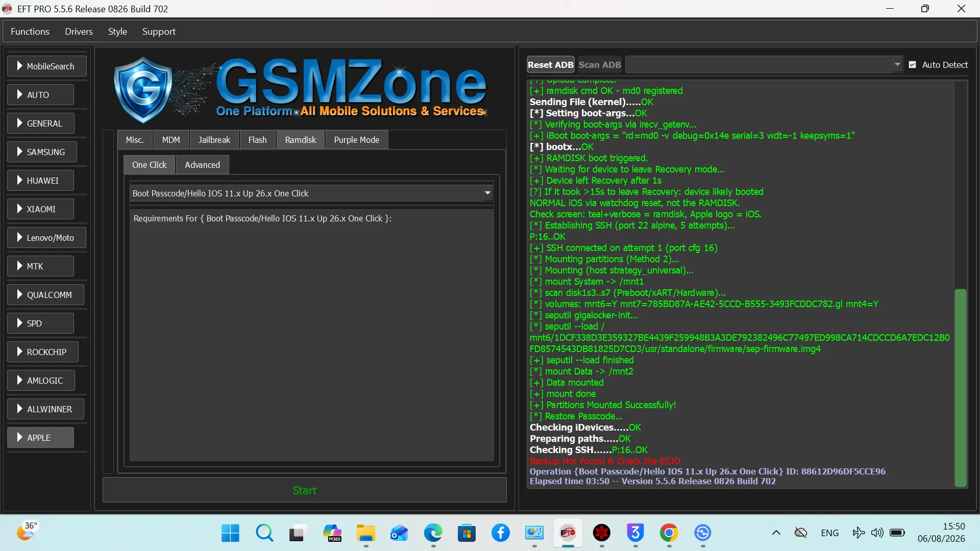Open the ALLWINNER section

[45, 409]
